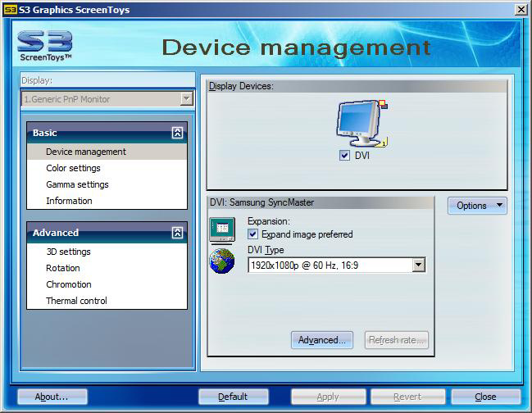532x413 pixels.
Task: Open 3D settings in Advanced menu
Action: pos(68,252)
